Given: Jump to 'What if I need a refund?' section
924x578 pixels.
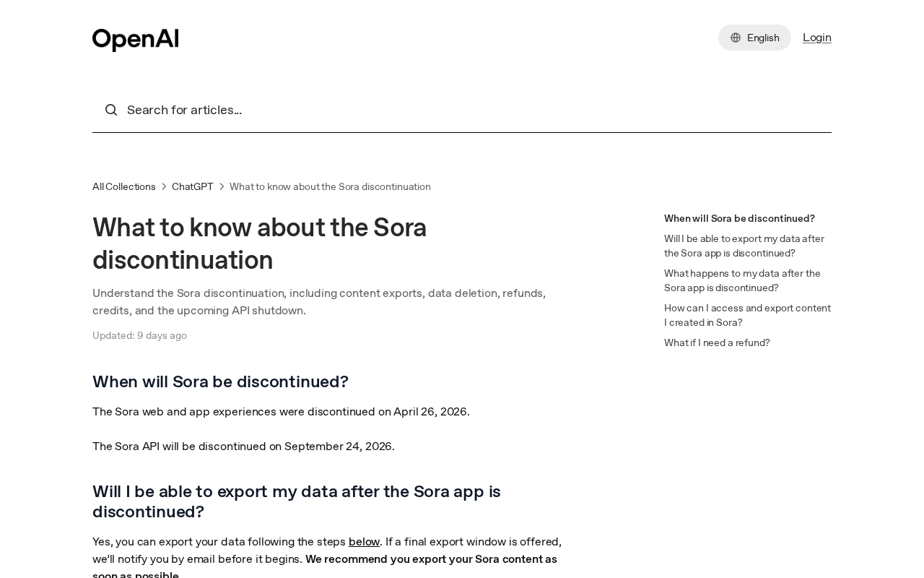Looking at the screenshot, I should coord(717,342).
